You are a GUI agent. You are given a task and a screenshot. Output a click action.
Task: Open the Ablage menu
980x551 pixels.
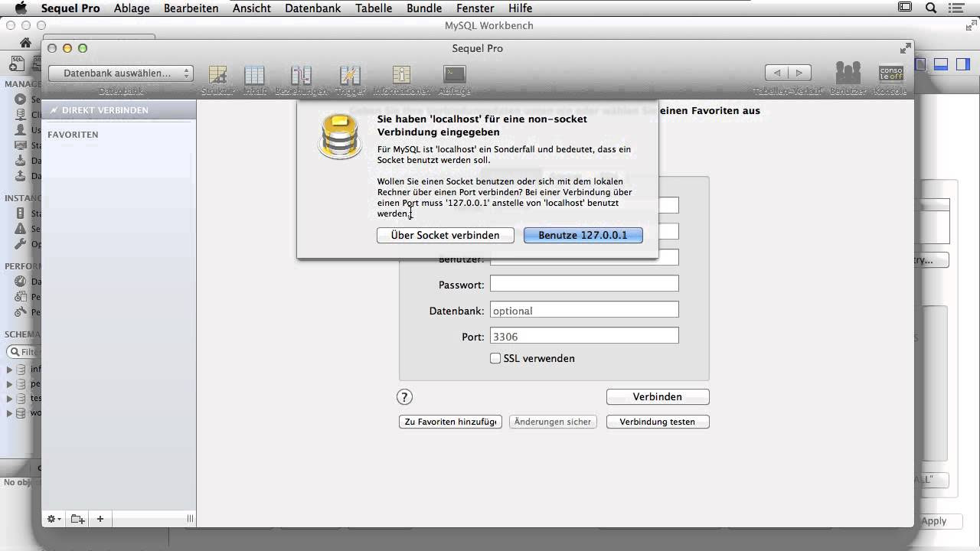pos(132,8)
